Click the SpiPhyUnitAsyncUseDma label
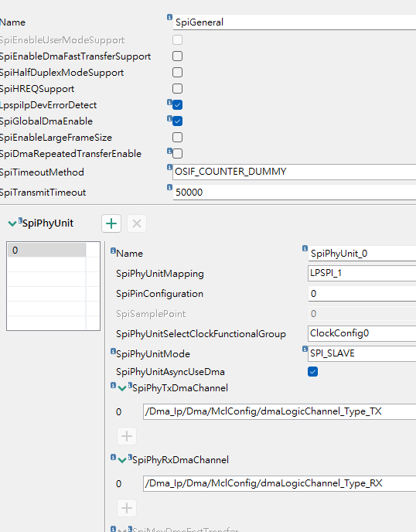The image size is (416, 532). coord(170,372)
